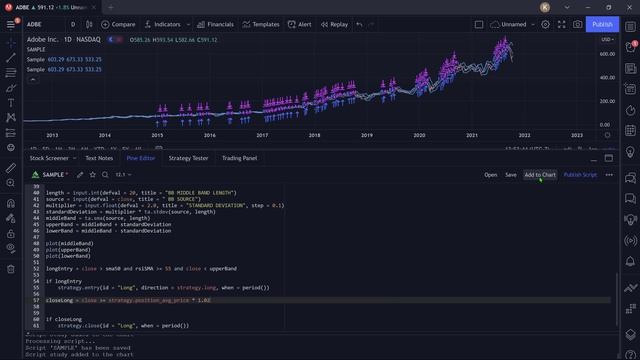The width and height of the screenshot is (640, 360).
Task: Select the prediction and measurement tools icon
Action: [11, 133]
